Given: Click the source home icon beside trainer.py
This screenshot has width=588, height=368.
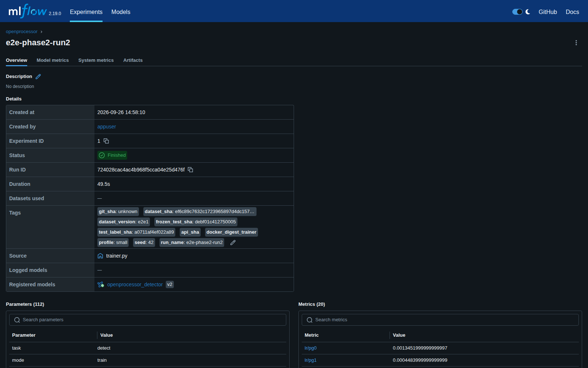Looking at the screenshot, I should pyautogui.click(x=100, y=256).
